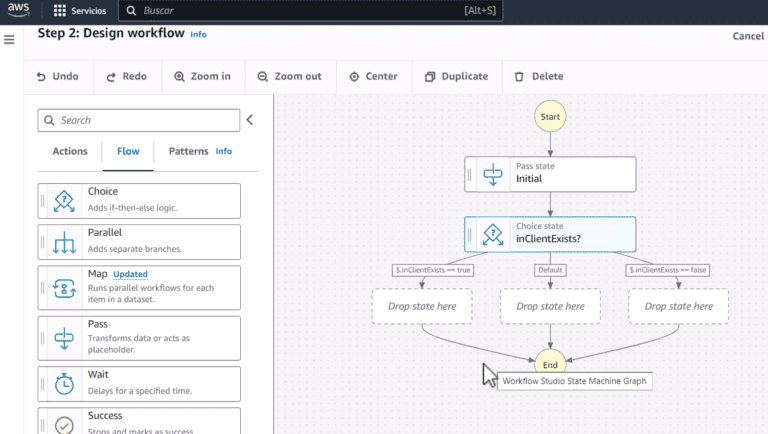This screenshot has width=768, height=434.
Task: Select the Pass state icon in list
Action: [64, 338]
